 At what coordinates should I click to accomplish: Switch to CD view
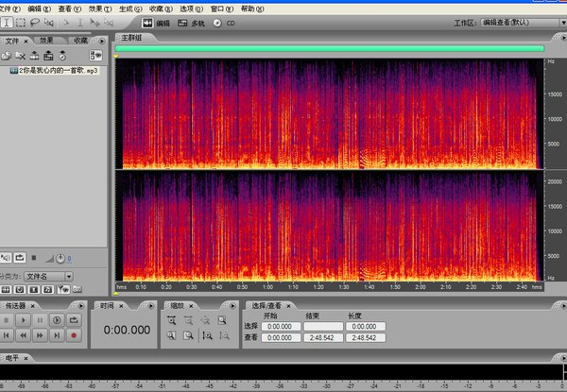click(223, 23)
